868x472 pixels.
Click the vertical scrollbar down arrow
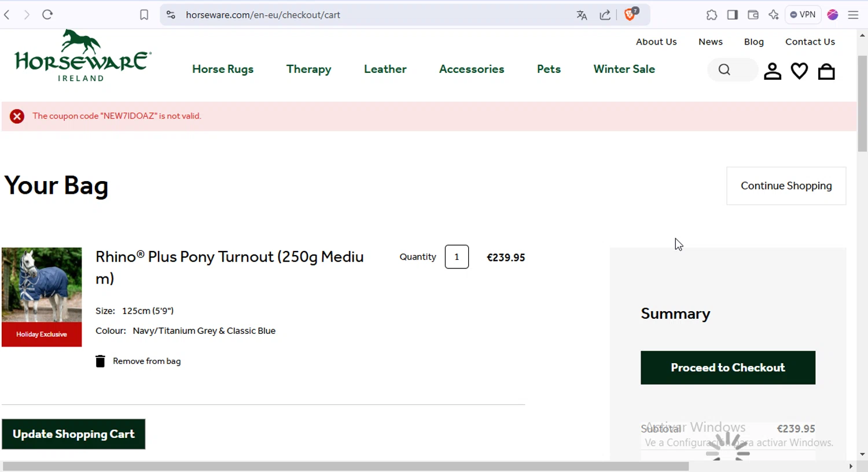tap(862, 455)
